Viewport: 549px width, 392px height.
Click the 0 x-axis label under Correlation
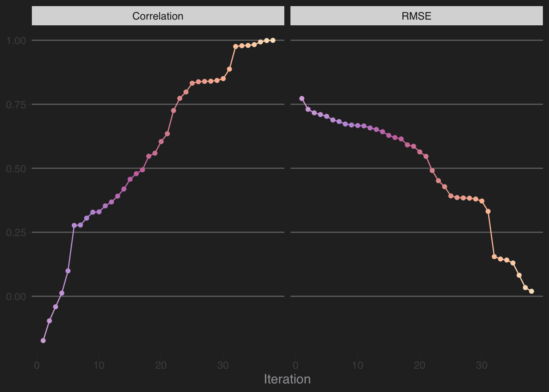pyautogui.click(x=37, y=365)
